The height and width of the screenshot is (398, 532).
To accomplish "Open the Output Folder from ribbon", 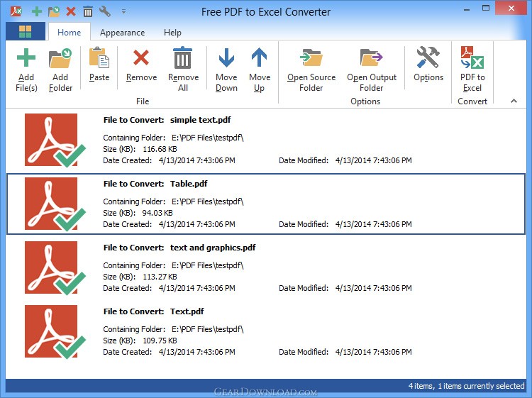I will coord(372,70).
